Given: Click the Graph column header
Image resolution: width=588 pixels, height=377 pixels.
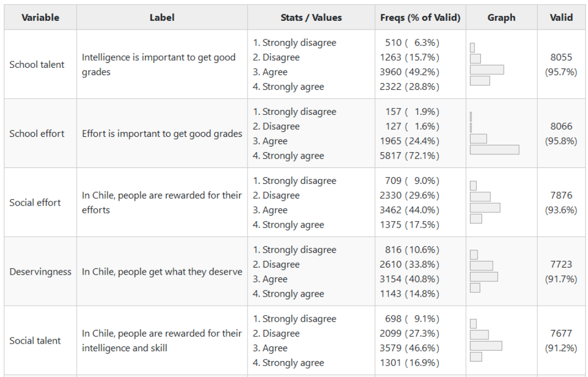Looking at the screenshot, I should (x=501, y=18).
